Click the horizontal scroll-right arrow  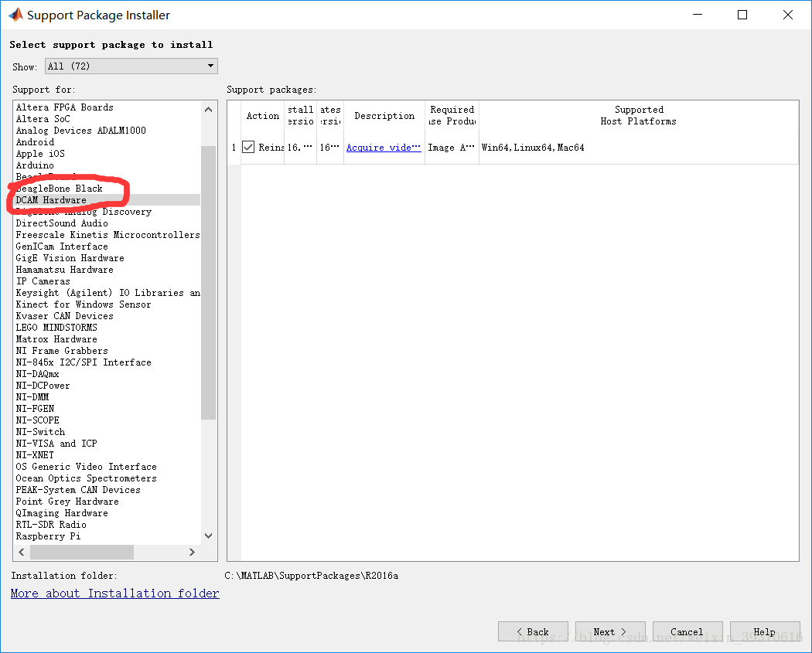pos(192,552)
